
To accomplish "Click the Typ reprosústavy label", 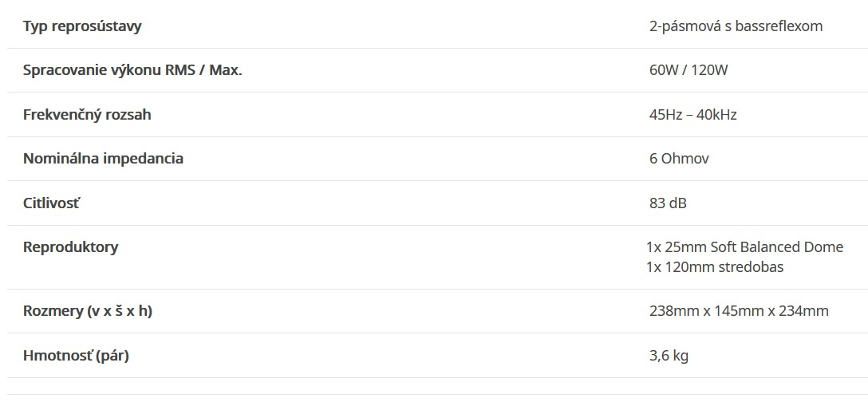I will [82, 26].
